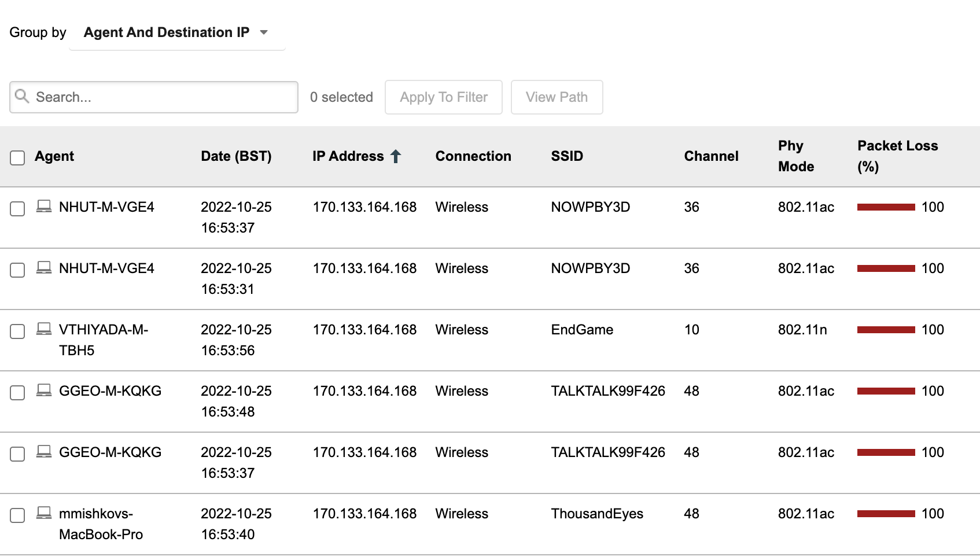This screenshot has height=560, width=980.
Task: Tick the select-all checkbox in the Agent header
Action: pos(17,157)
